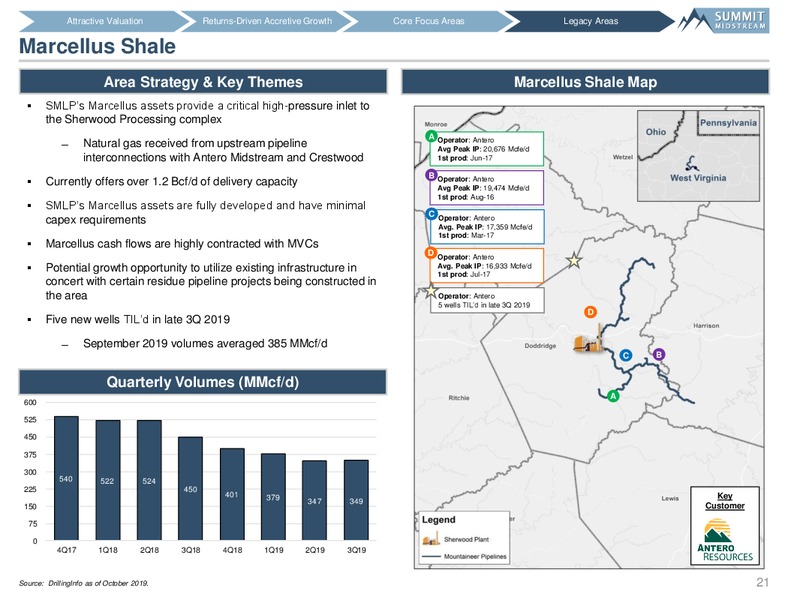Click the 4Q17 bar labeled 540

[x=66, y=478]
